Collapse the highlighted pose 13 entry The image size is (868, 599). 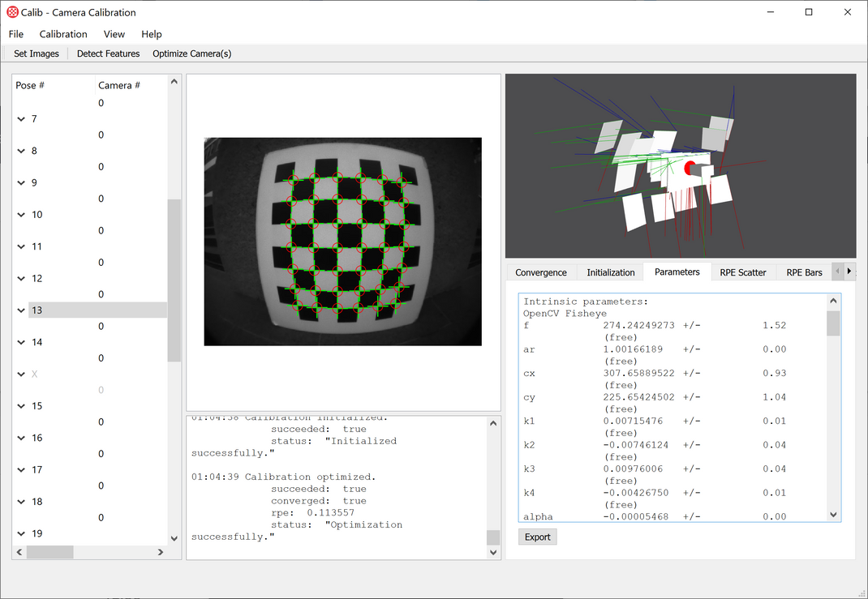[20, 310]
